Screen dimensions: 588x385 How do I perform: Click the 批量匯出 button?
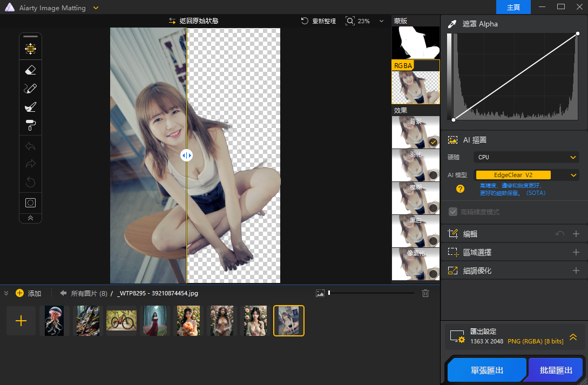[x=556, y=370]
